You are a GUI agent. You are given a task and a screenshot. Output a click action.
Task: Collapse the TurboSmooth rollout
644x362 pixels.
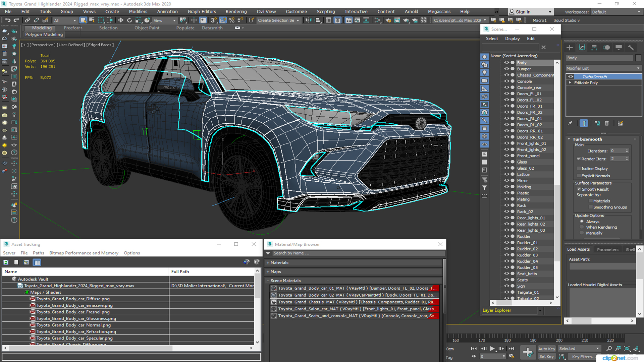coord(569,139)
